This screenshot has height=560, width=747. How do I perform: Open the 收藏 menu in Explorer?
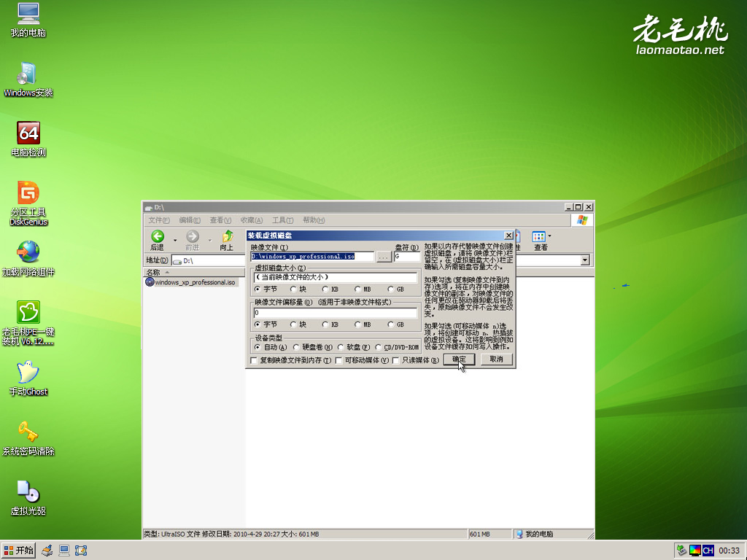pos(251,220)
